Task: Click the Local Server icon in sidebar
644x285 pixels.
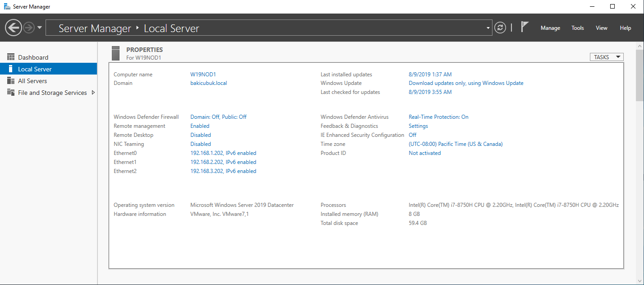Action: [11, 69]
